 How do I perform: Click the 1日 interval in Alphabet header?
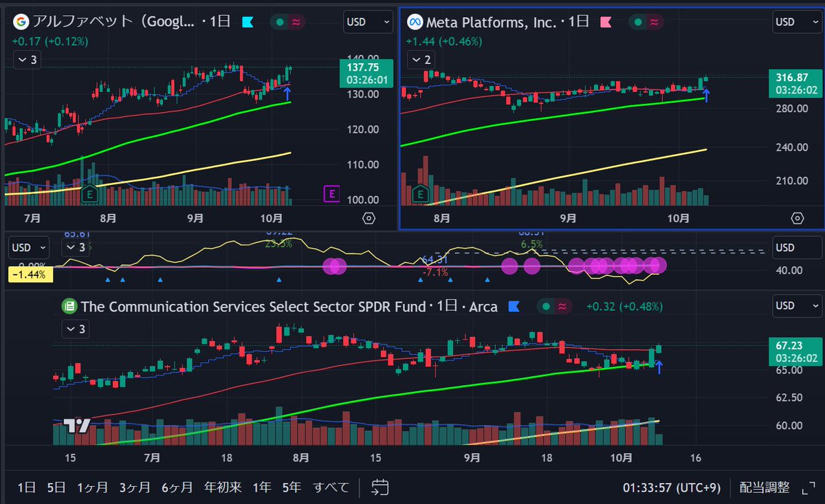[221, 22]
